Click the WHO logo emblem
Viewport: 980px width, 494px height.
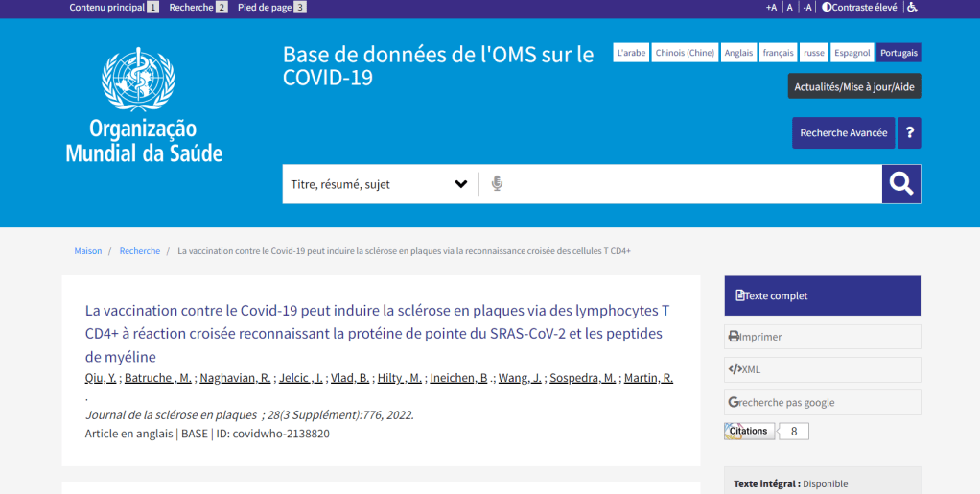(x=139, y=80)
